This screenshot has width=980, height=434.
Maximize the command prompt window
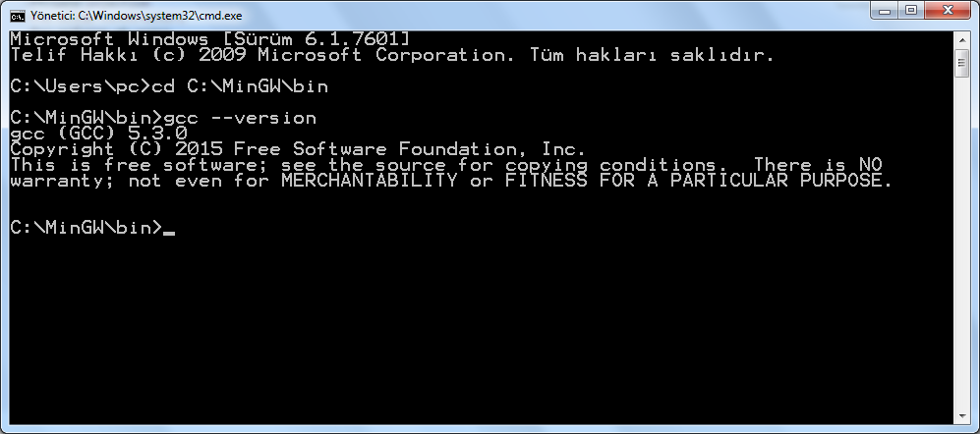(912, 10)
